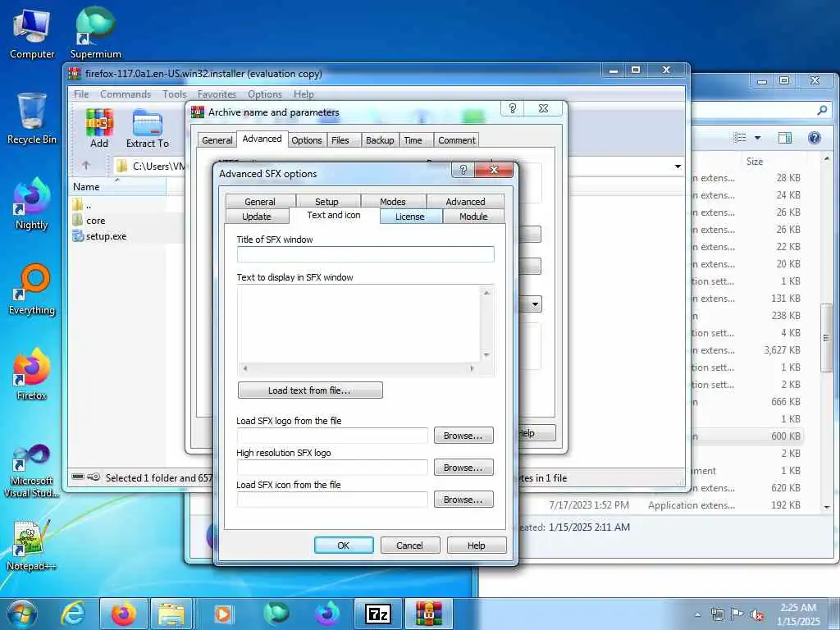Click the Explorer search magnifier icon
This screenshot has width=840, height=630.
click(x=822, y=111)
